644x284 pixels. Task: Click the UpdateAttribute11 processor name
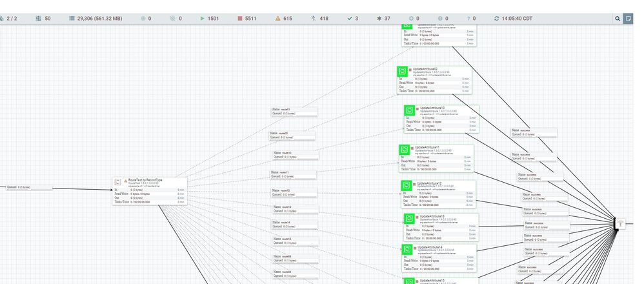pos(427,147)
